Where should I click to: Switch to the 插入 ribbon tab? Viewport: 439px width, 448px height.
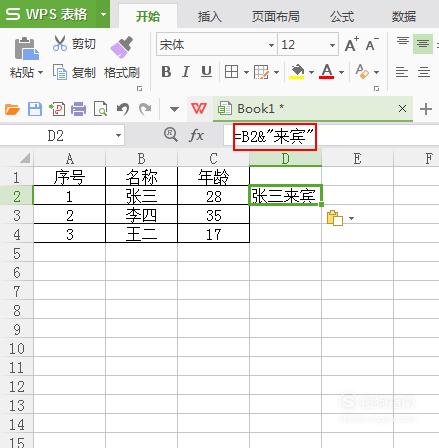point(210,16)
